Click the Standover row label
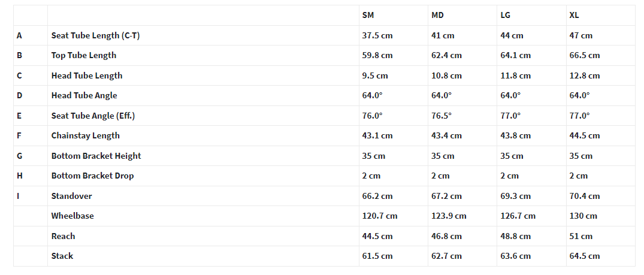 coord(71,196)
